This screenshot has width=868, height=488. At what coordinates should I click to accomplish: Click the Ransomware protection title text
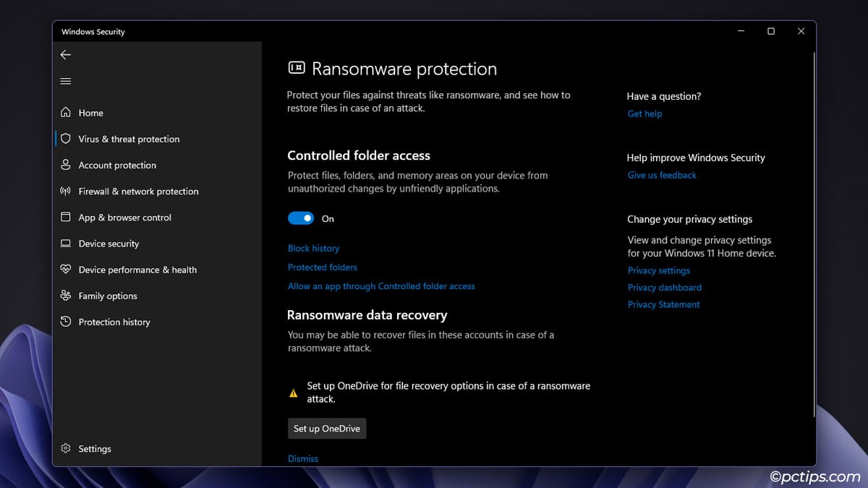[404, 69]
